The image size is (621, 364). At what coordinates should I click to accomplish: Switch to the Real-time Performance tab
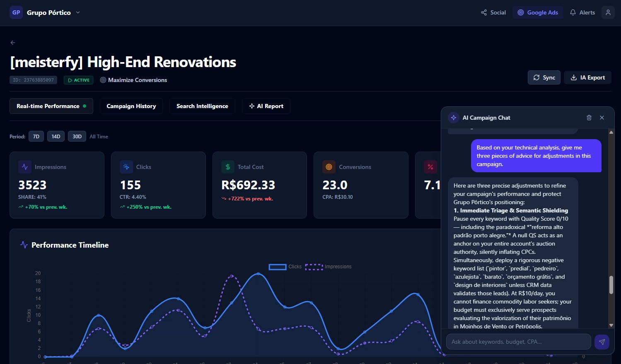[51, 106]
